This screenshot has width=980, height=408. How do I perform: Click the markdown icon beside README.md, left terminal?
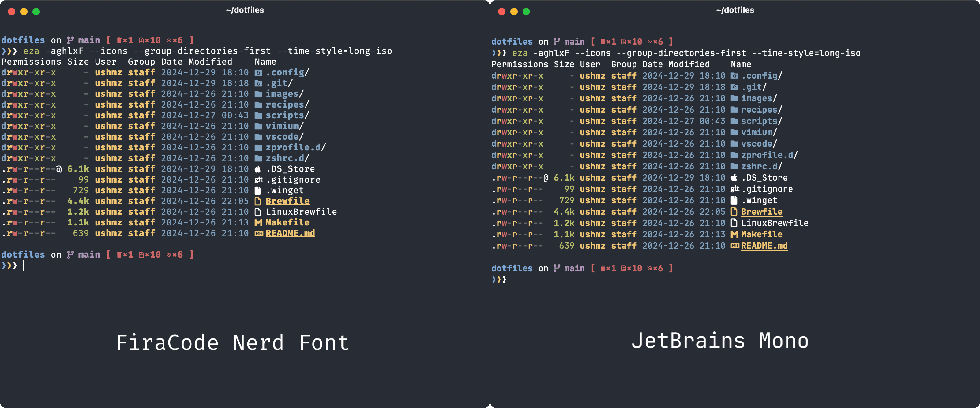coord(259,233)
